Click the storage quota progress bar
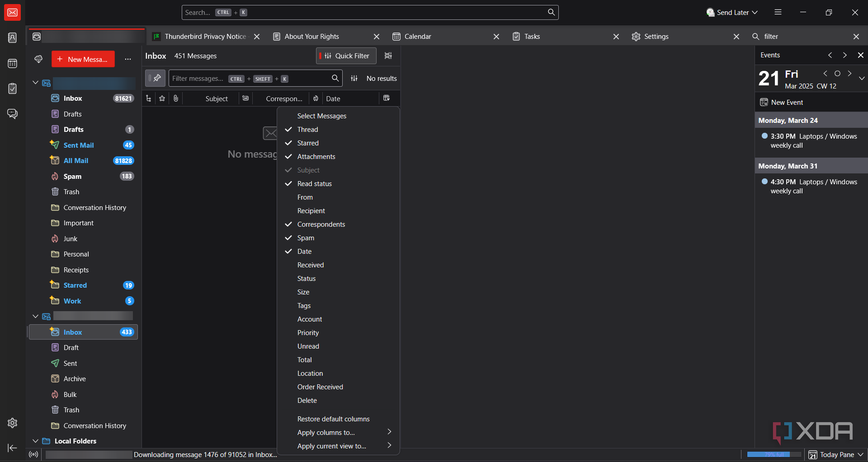The image size is (868, 462). 774,454
